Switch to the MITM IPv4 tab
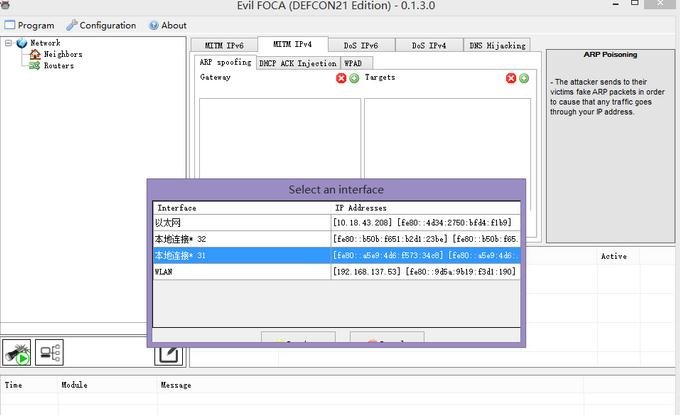 293,44
